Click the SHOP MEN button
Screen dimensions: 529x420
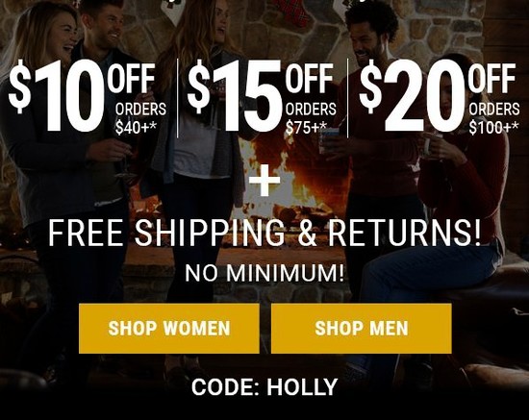(x=362, y=329)
